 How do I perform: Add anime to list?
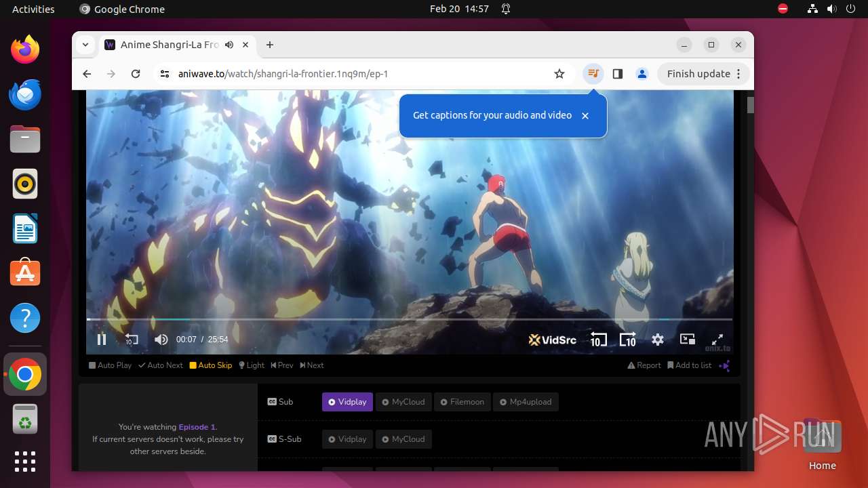click(x=690, y=365)
